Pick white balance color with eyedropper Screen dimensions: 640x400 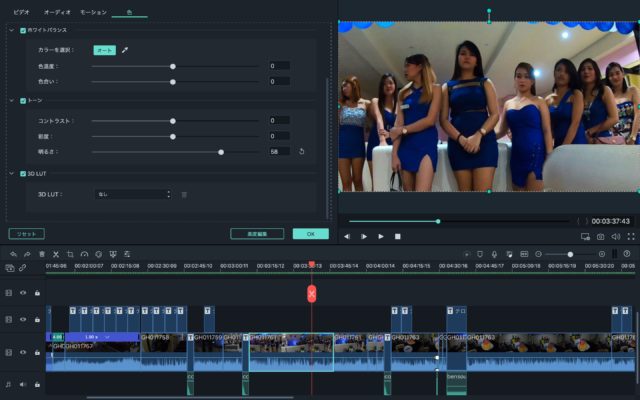125,49
